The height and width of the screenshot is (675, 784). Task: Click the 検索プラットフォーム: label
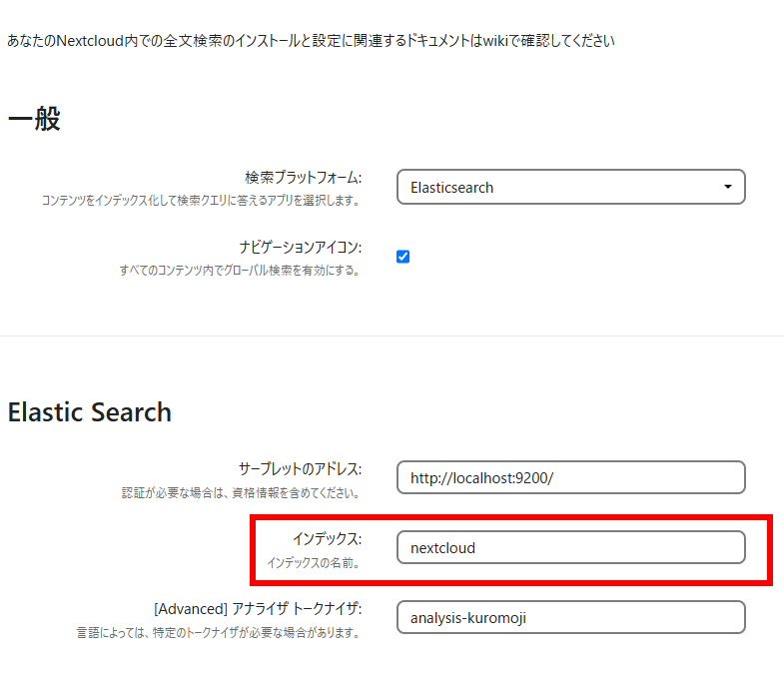(x=303, y=177)
